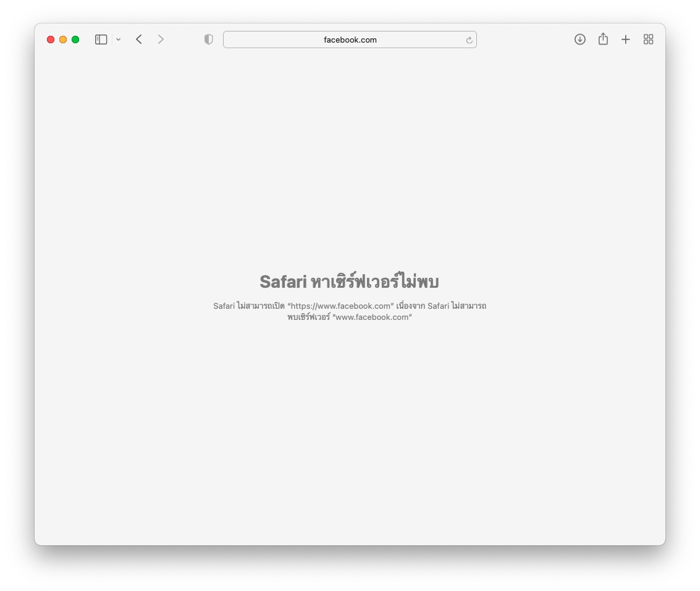Image resolution: width=700 pixels, height=591 pixels.
Task: Open the Privacy Report shield icon
Action: [x=208, y=40]
